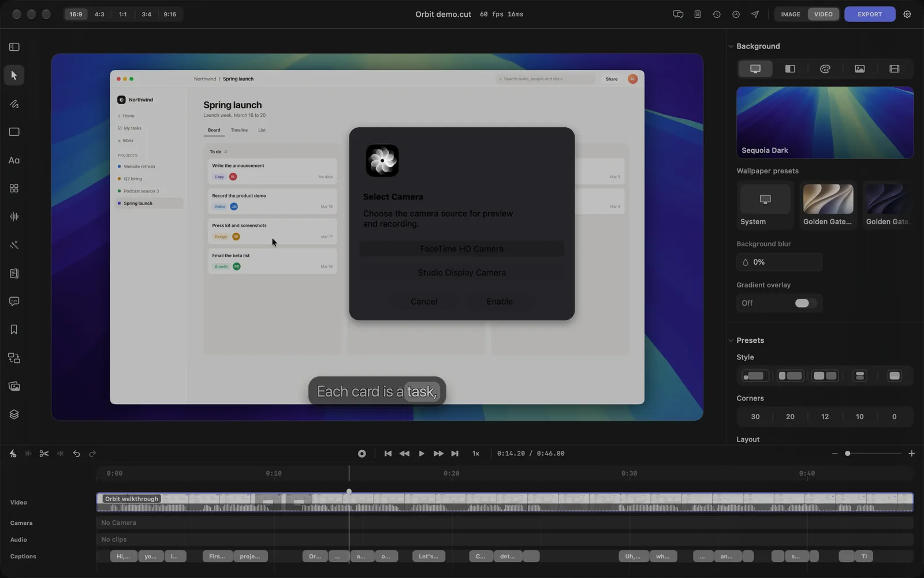This screenshot has height=578, width=924.
Task: Select the image background tab
Action: [860, 69]
